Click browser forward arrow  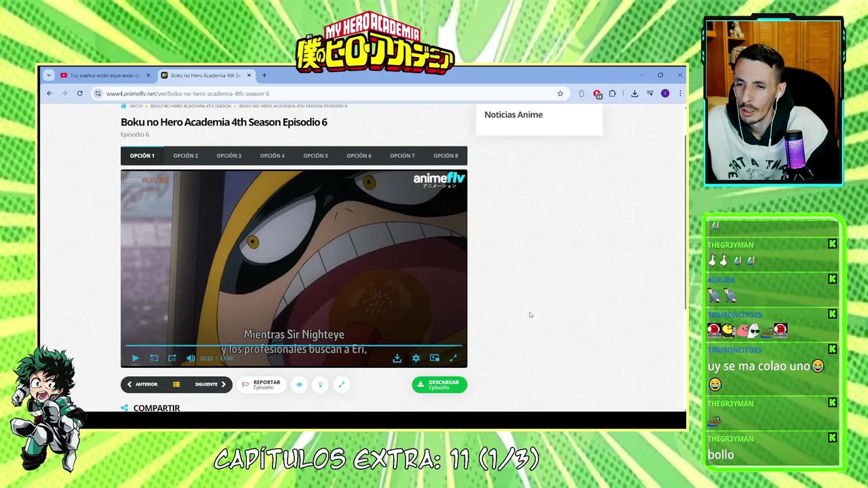click(64, 94)
